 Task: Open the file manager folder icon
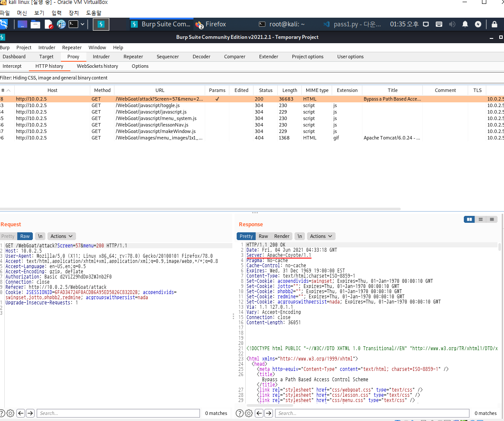pos(35,24)
